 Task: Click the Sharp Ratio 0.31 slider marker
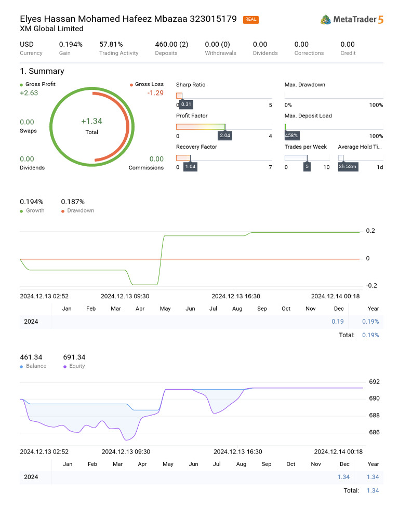coord(186,104)
